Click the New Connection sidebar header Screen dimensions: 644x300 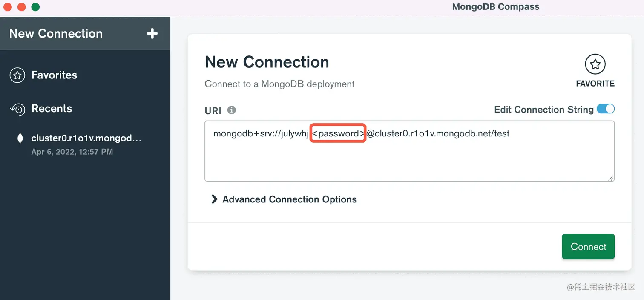tap(56, 34)
